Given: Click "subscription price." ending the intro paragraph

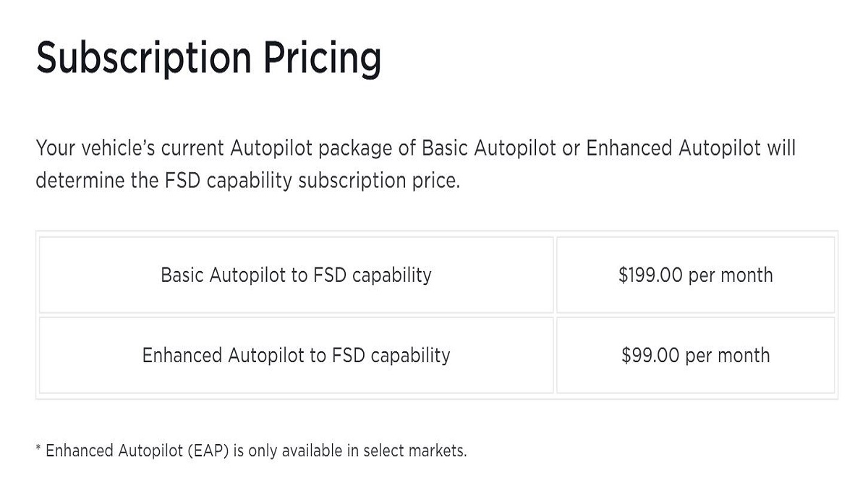Looking at the screenshot, I should (x=379, y=180).
